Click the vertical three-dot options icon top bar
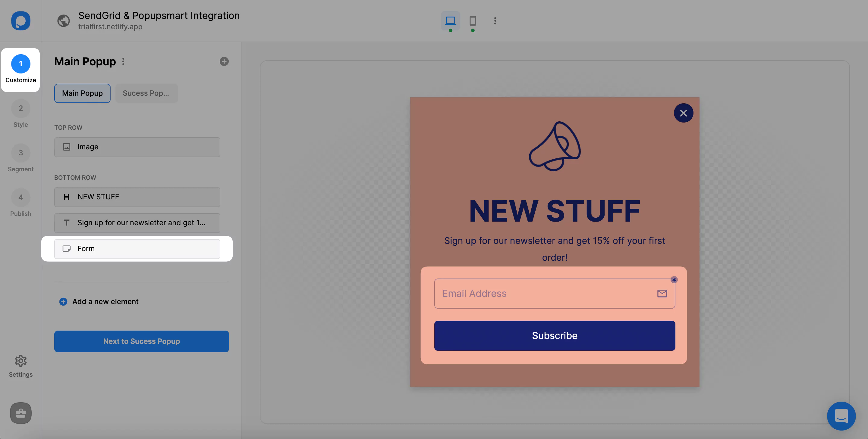The width and height of the screenshot is (868, 439). point(495,21)
